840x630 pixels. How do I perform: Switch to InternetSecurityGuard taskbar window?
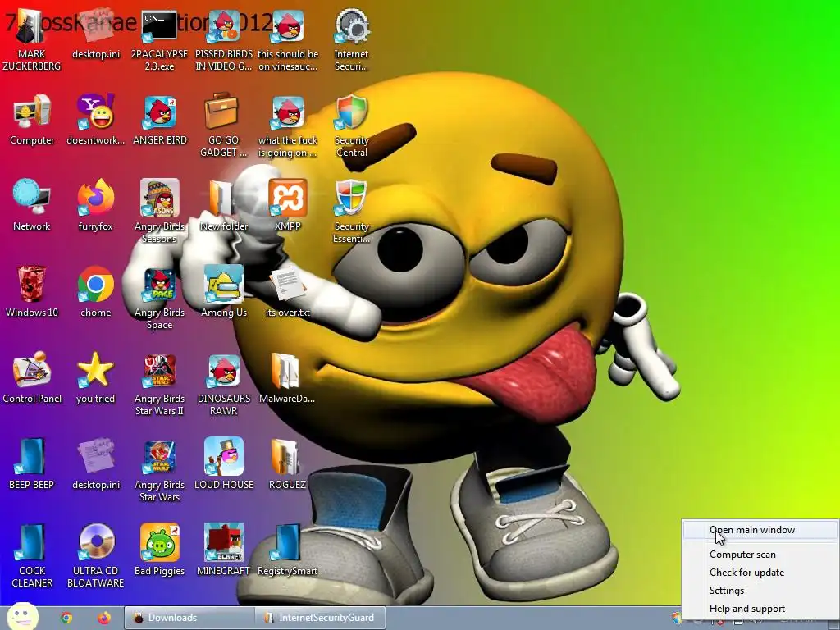click(321, 618)
